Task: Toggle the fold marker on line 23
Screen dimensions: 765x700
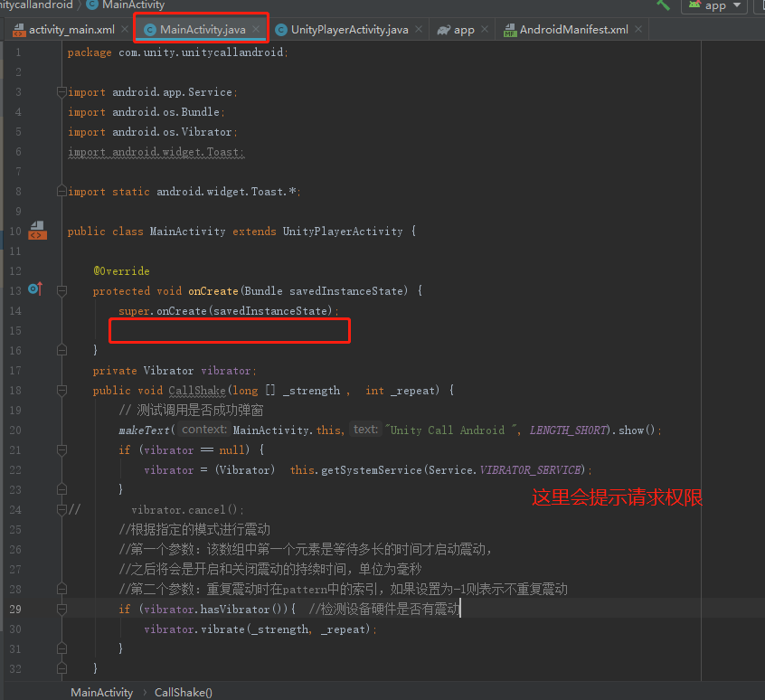Action: (x=61, y=489)
